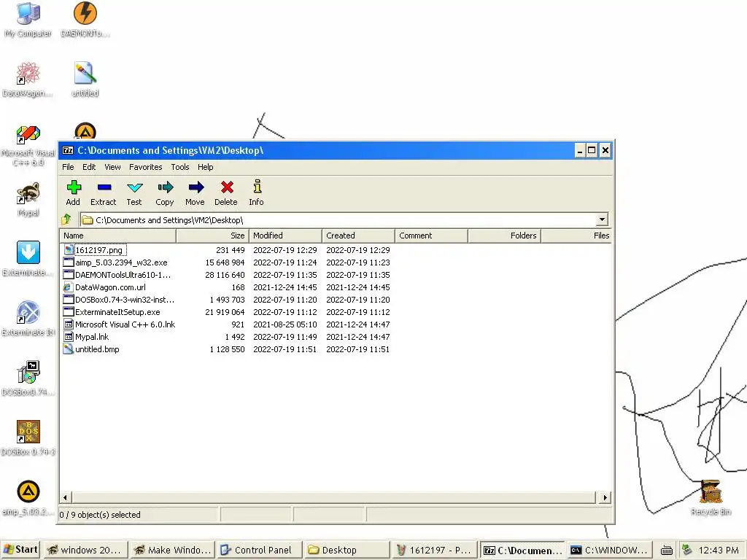747x560 pixels.
Task: Switch to the Desktop folder taskbar button
Action: click(x=347, y=550)
